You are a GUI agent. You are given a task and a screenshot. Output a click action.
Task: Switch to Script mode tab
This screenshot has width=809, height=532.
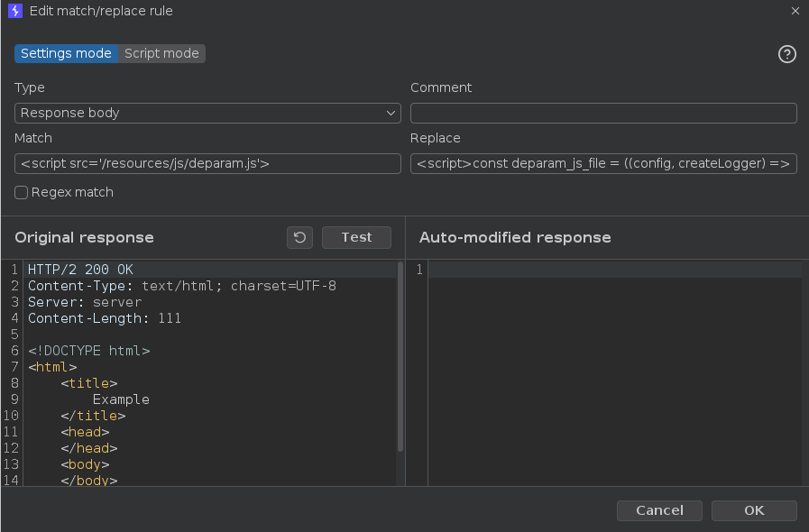point(161,54)
